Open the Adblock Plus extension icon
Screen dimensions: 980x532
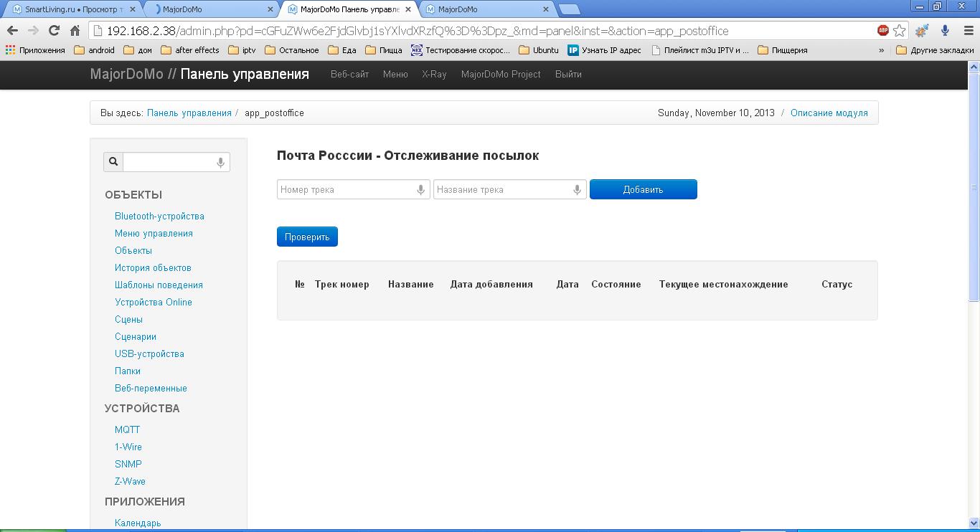[883, 30]
